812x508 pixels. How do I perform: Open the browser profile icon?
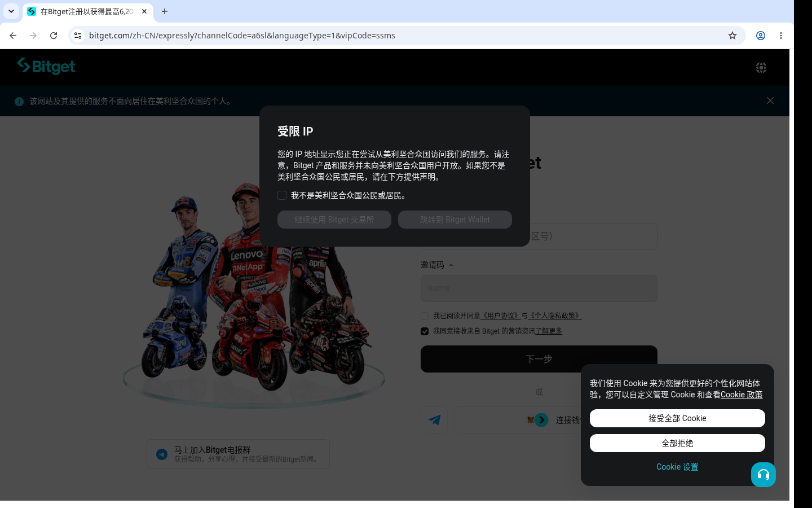[x=761, y=36]
